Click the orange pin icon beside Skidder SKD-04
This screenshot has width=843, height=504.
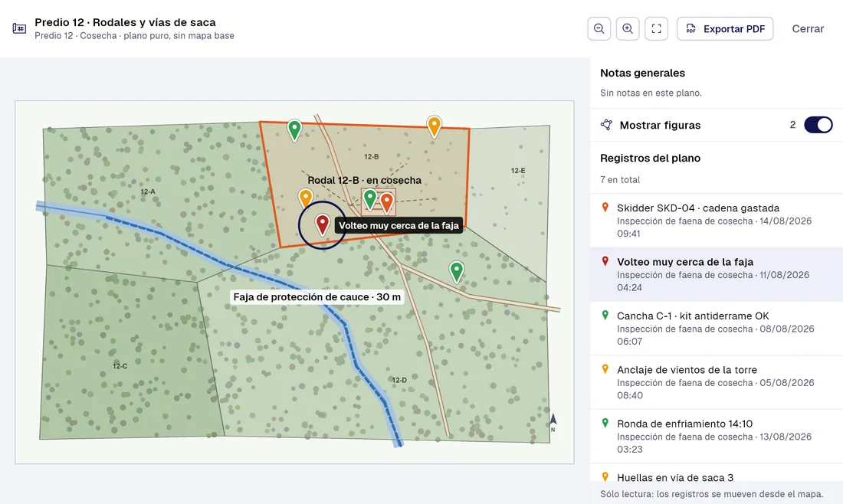pos(605,208)
